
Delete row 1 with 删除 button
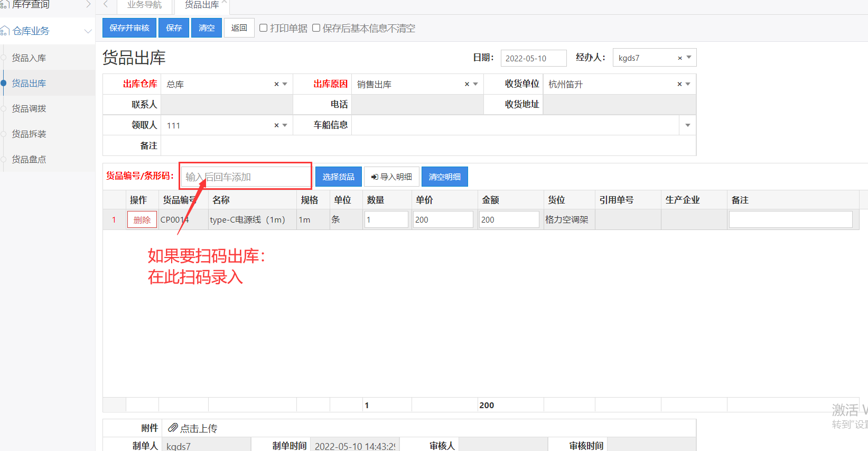click(x=142, y=220)
